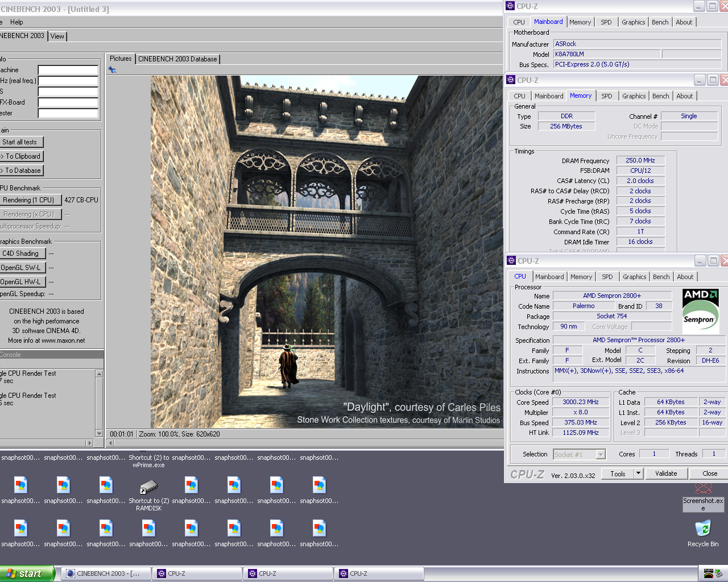Select the Pictures tab
This screenshot has width=728, height=582.
coord(121,59)
